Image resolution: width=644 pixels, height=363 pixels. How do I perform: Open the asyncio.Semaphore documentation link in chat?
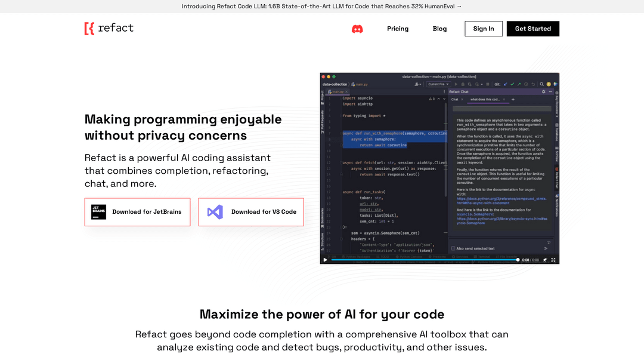pyautogui.click(x=502, y=221)
